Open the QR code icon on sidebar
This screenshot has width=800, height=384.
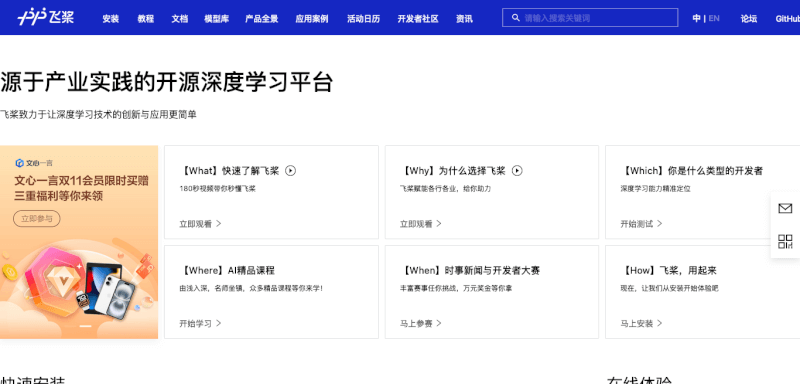(x=785, y=241)
